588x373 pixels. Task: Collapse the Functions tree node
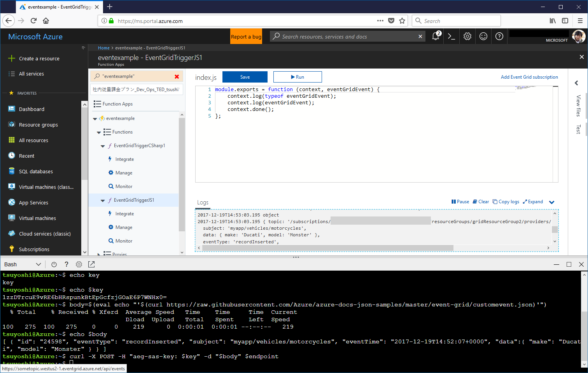[x=99, y=132]
